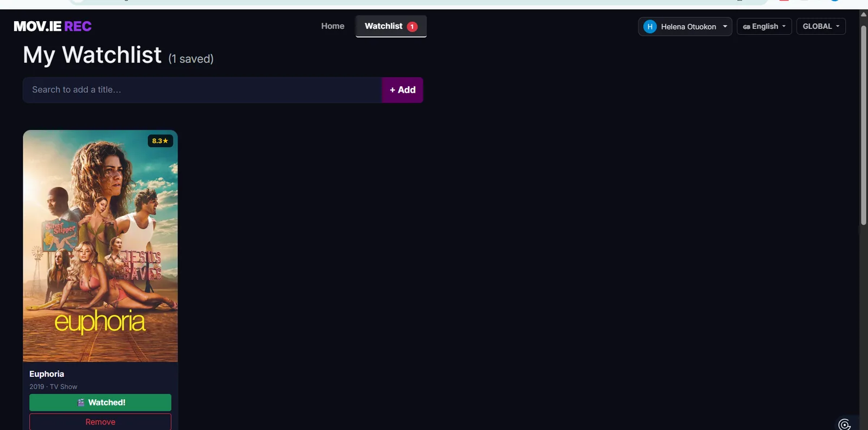Click the floating widget icon at bottom right

844,424
